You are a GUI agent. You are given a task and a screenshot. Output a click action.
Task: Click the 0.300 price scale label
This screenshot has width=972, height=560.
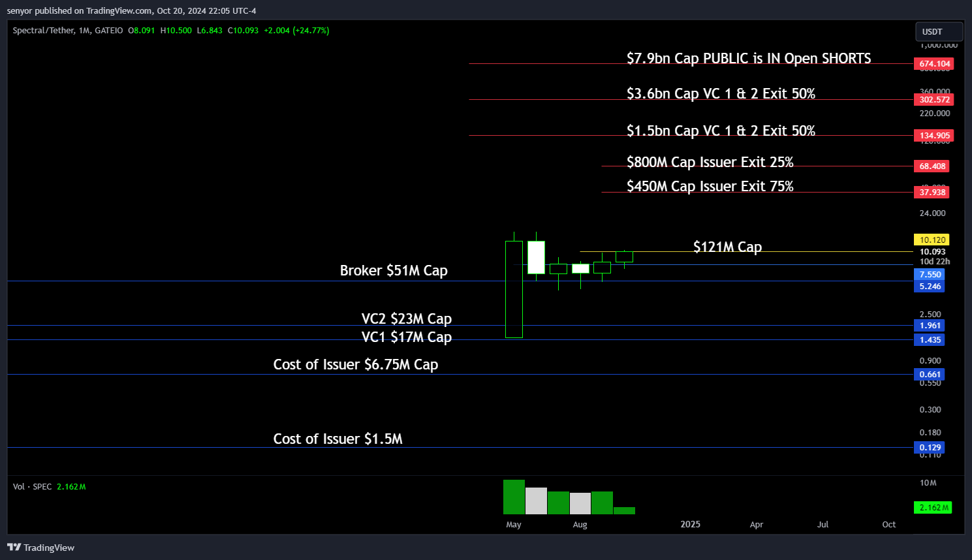pyautogui.click(x=930, y=410)
